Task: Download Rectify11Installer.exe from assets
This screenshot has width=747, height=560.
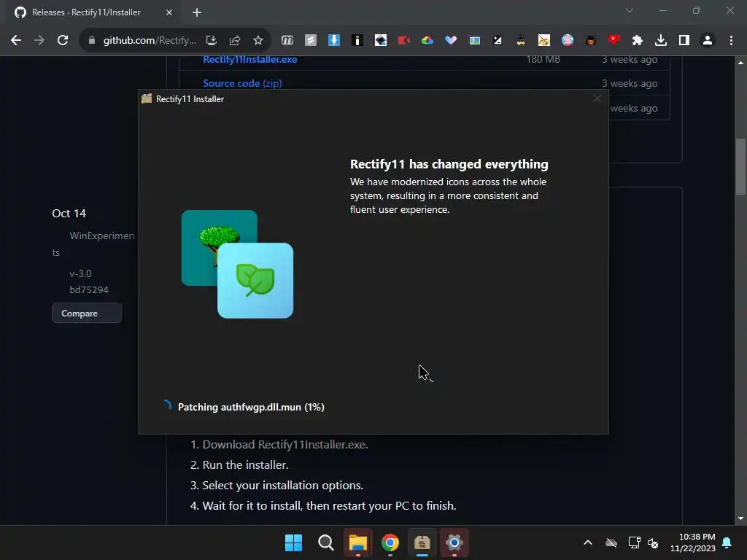Action: [249, 60]
